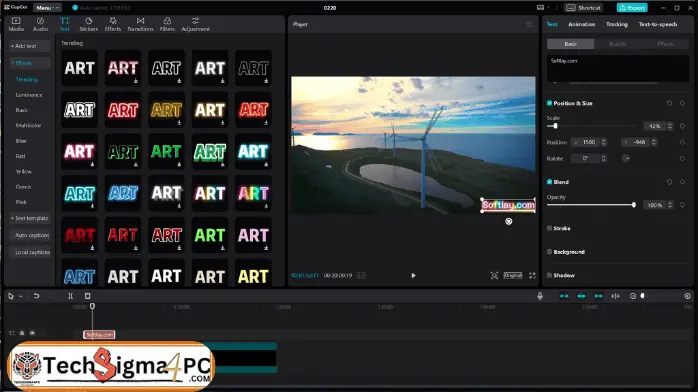The width and height of the screenshot is (698, 392).
Task: Click the rotate handle below Softlay.com text
Action: point(508,221)
